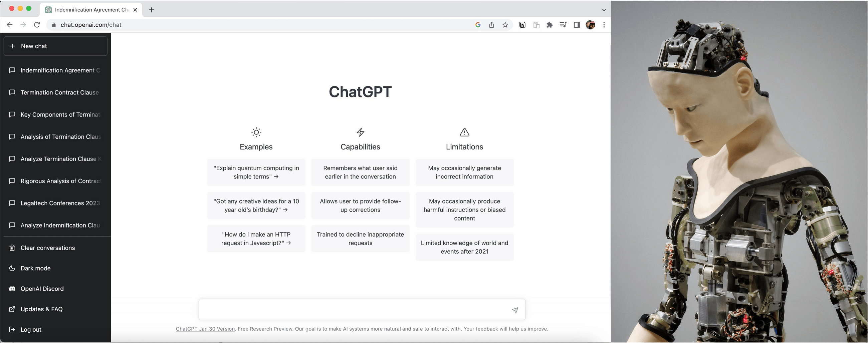Click the Notion extension icon
868x343 pixels.
click(x=522, y=25)
